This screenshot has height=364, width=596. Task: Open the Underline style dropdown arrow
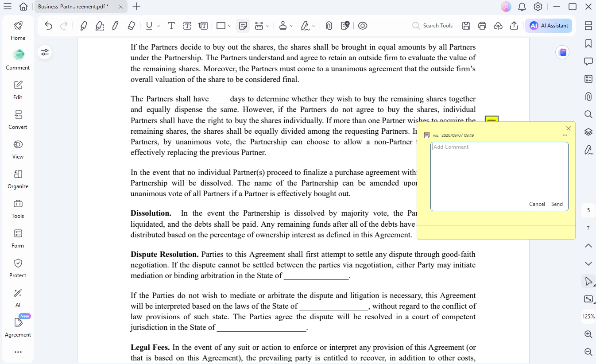pyautogui.click(x=158, y=26)
